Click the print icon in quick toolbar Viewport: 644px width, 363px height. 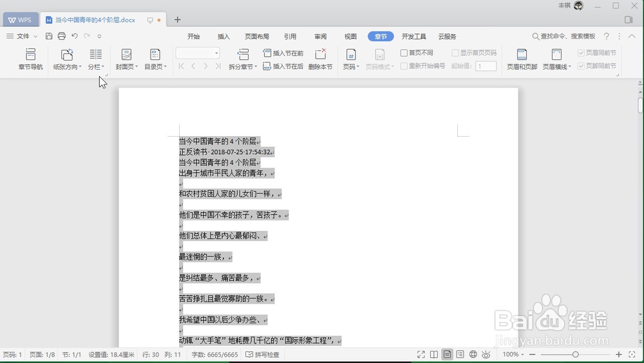pyautogui.click(x=62, y=36)
